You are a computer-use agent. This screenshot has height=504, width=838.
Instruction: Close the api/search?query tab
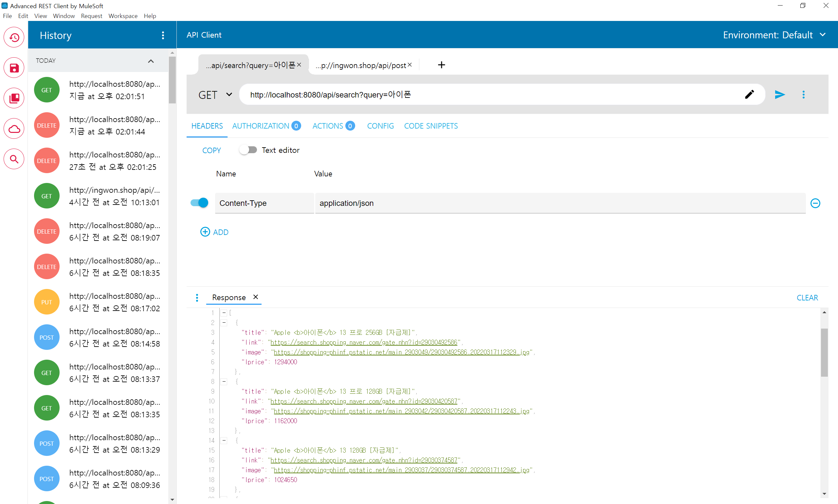coord(299,64)
